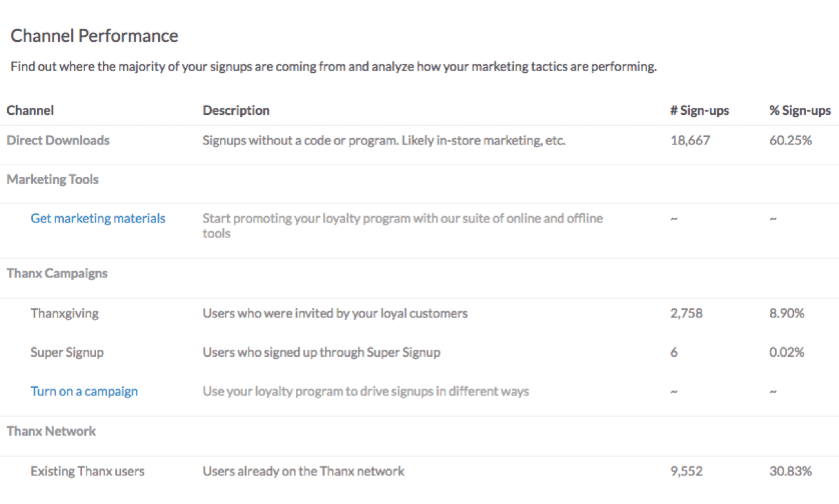Select the Thanx Campaigns section heading
This screenshot has height=504, width=839.
57,274
